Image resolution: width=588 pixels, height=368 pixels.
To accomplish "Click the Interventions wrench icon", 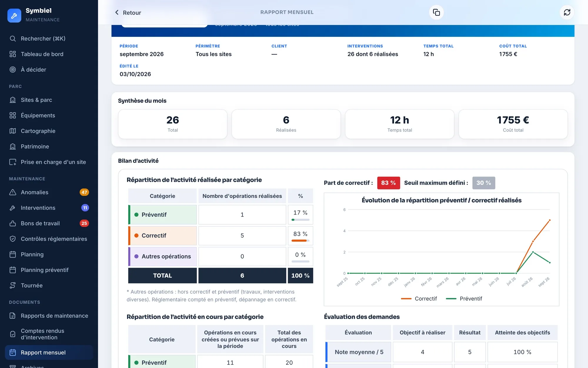I will (x=13, y=208).
